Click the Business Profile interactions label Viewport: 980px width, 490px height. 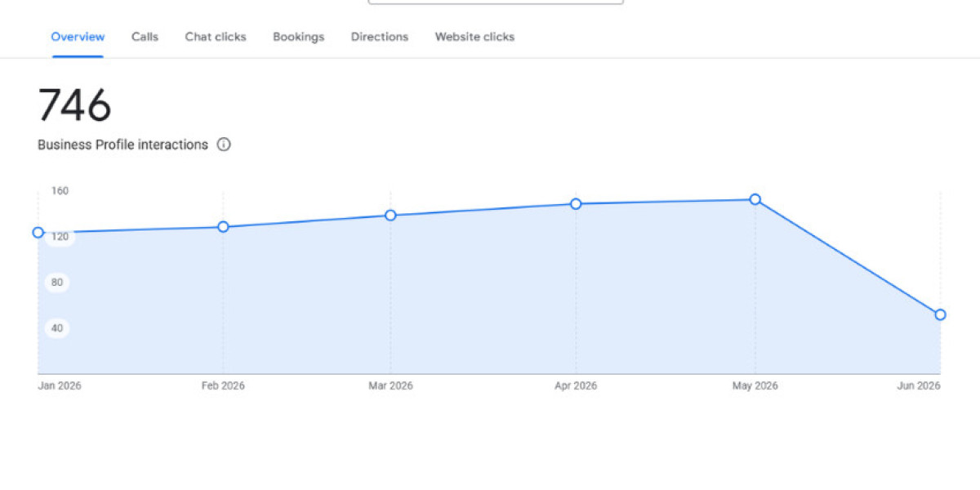click(x=122, y=145)
